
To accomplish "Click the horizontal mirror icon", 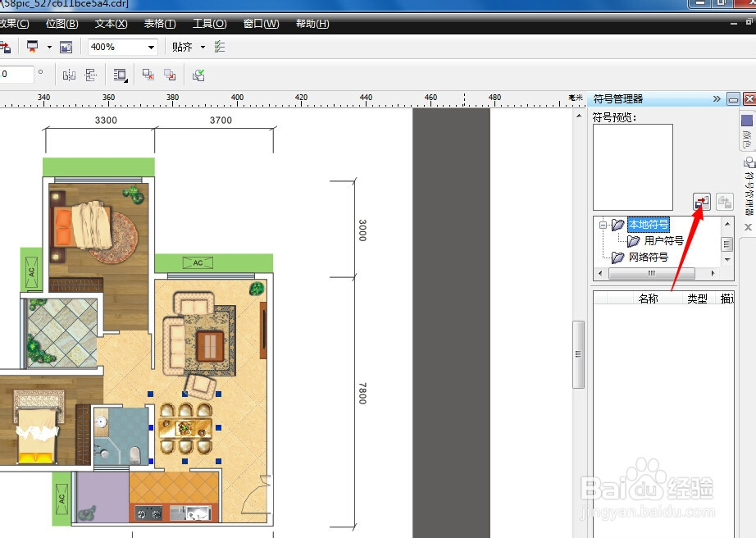I will coord(69,75).
